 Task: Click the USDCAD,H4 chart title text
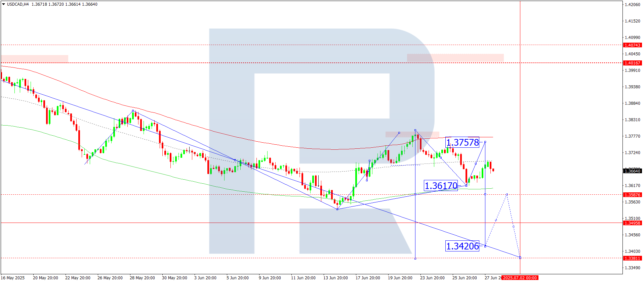(18, 4)
